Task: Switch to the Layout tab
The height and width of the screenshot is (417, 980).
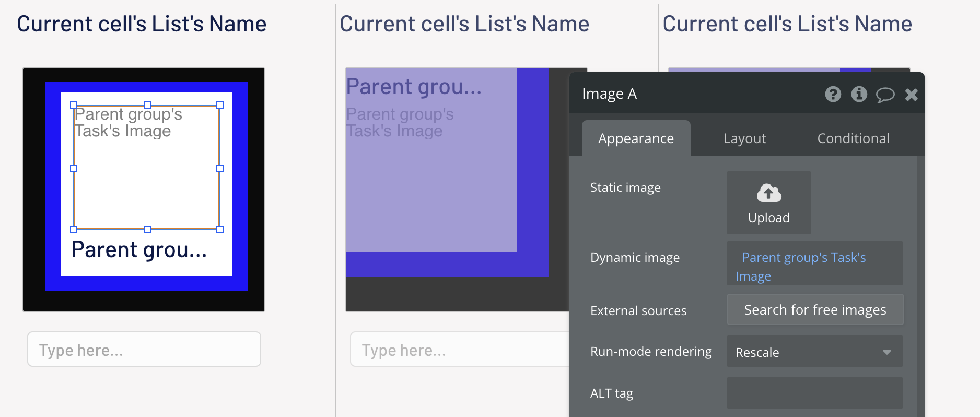Action: 744,138
